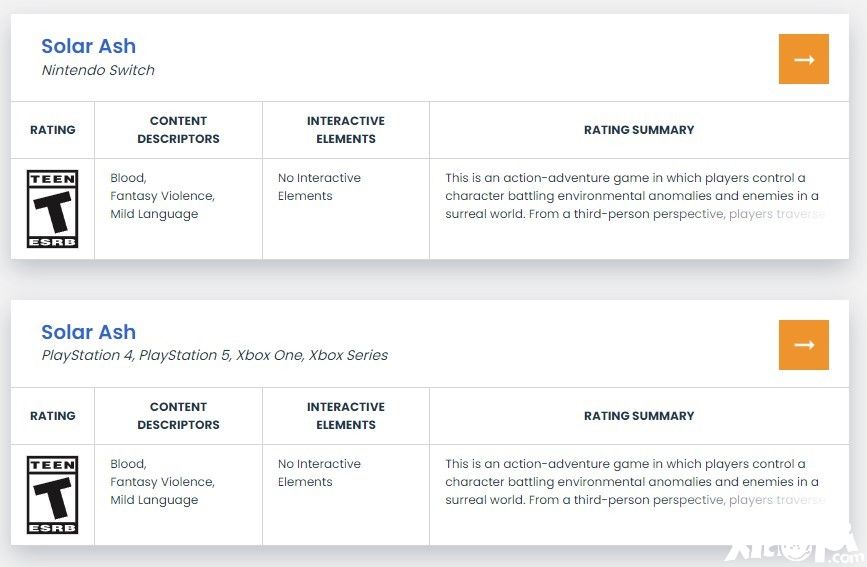Click the first INTERACTIVE ELEMENTS header
The height and width of the screenshot is (567, 867).
tap(346, 130)
